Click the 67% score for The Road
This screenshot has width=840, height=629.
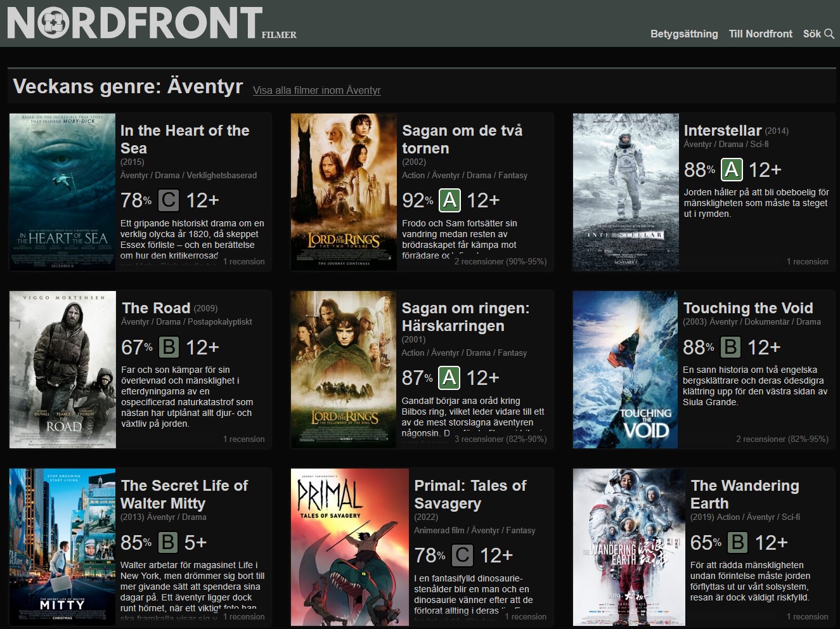click(x=137, y=347)
